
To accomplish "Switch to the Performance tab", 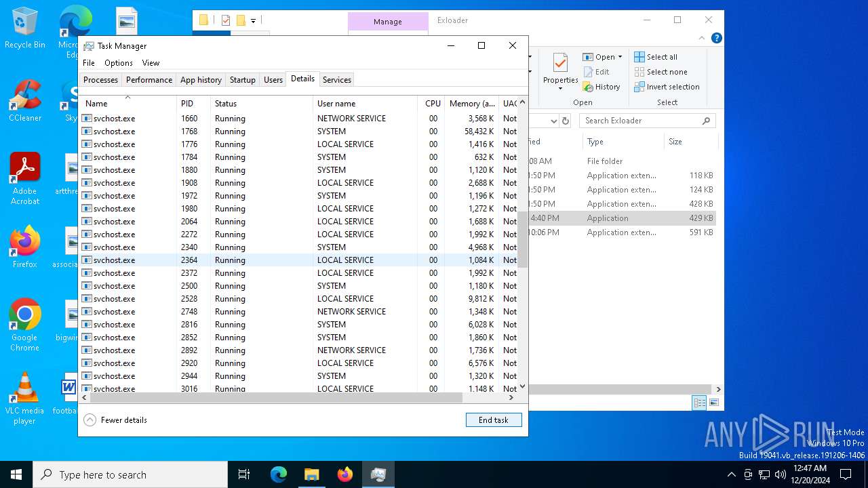I will (149, 80).
